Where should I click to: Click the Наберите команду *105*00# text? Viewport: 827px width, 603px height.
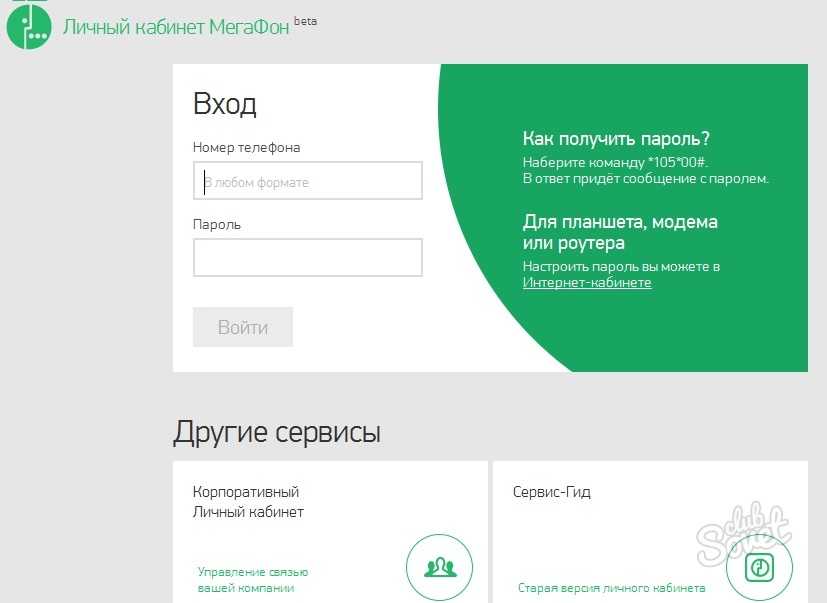pos(615,162)
